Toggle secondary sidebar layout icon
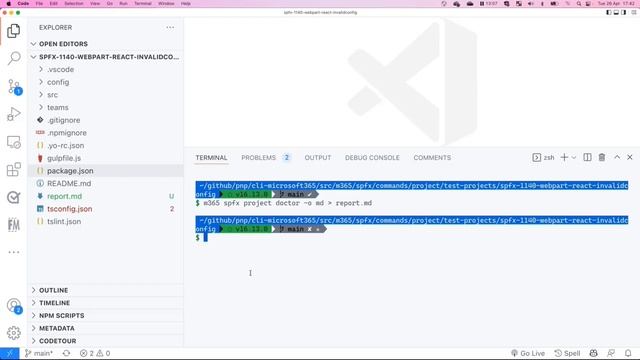 click(x=624, y=13)
